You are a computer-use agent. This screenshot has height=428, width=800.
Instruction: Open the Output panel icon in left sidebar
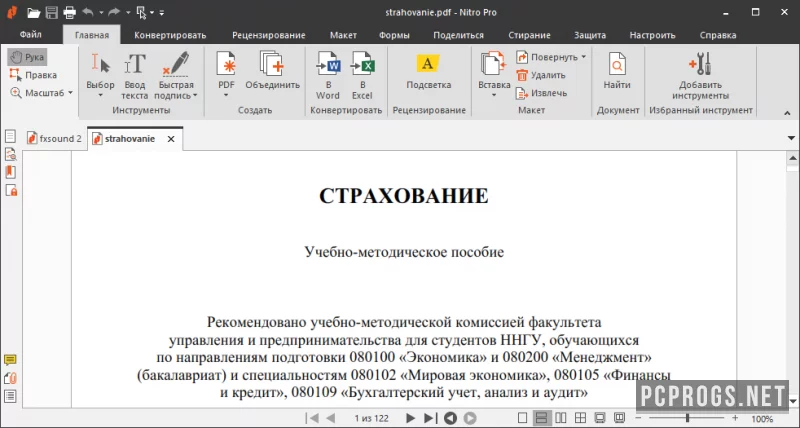10,396
